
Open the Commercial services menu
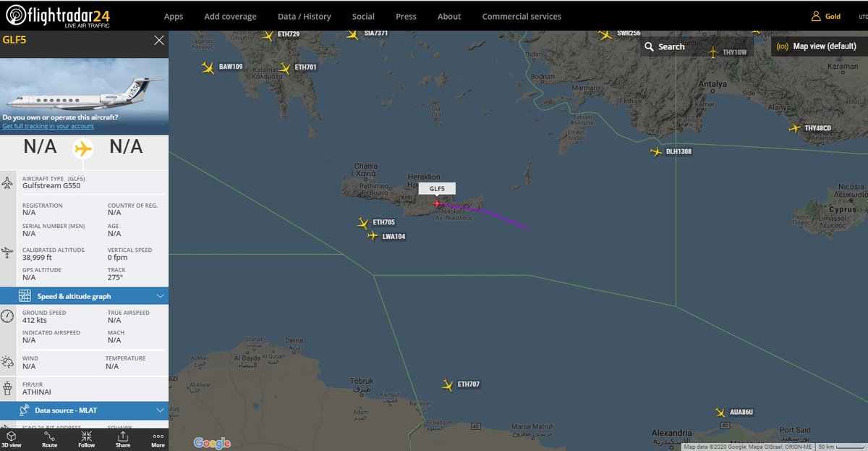coord(522,17)
